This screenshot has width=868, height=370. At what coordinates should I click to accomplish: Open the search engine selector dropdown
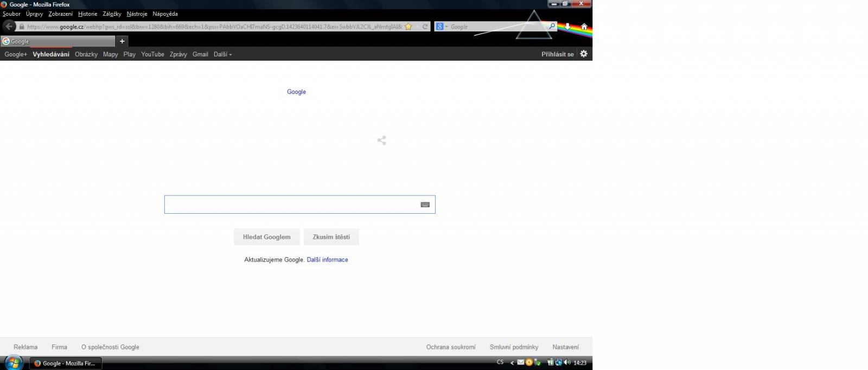442,27
